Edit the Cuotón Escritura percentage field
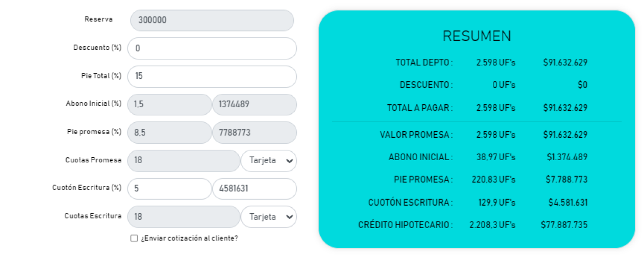Image resolution: width=644 pixels, height=257 pixels. click(170, 189)
